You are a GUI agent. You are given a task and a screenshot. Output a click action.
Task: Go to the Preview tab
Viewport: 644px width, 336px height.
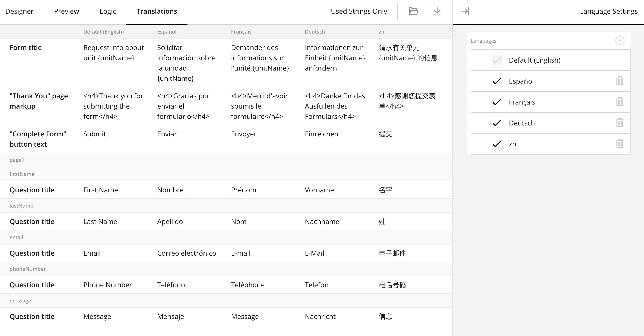66,11
